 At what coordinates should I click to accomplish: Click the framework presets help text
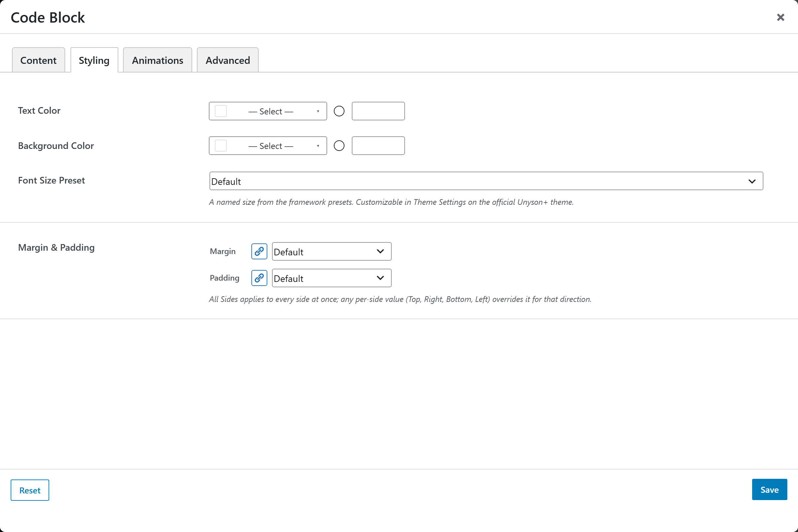[391, 202]
